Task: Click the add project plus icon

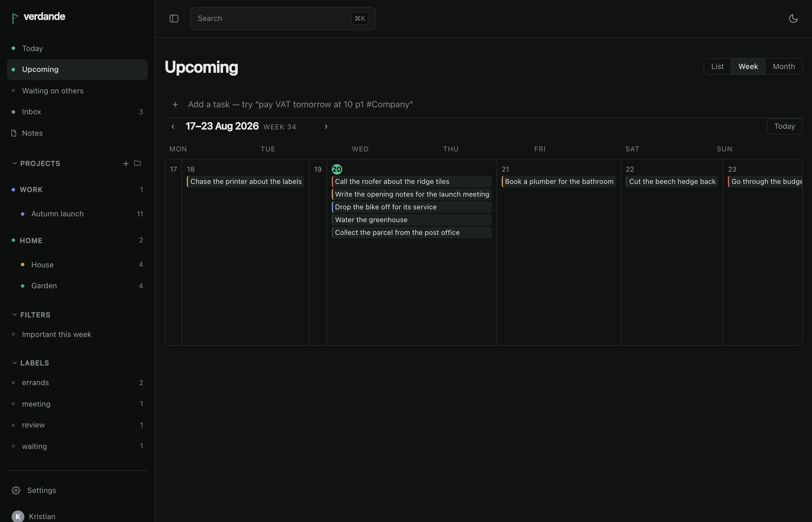Action: click(126, 164)
